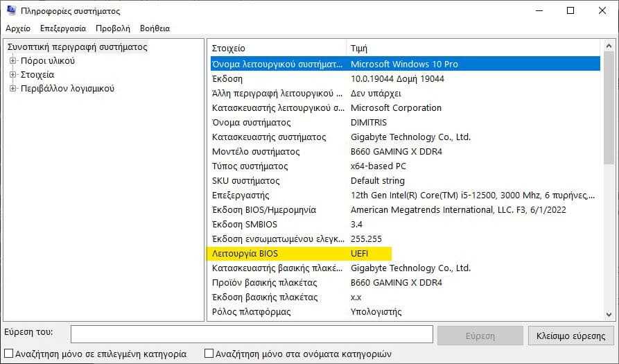This screenshot has width=619, height=364.
Task: Select the Πόροι υλικού tree item
Action: (x=48, y=61)
